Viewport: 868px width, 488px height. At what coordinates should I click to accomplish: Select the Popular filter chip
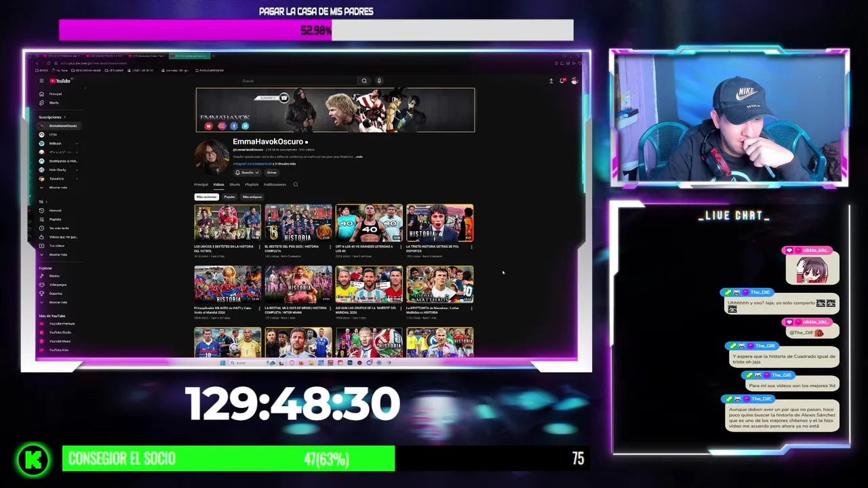click(x=229, y=197)
